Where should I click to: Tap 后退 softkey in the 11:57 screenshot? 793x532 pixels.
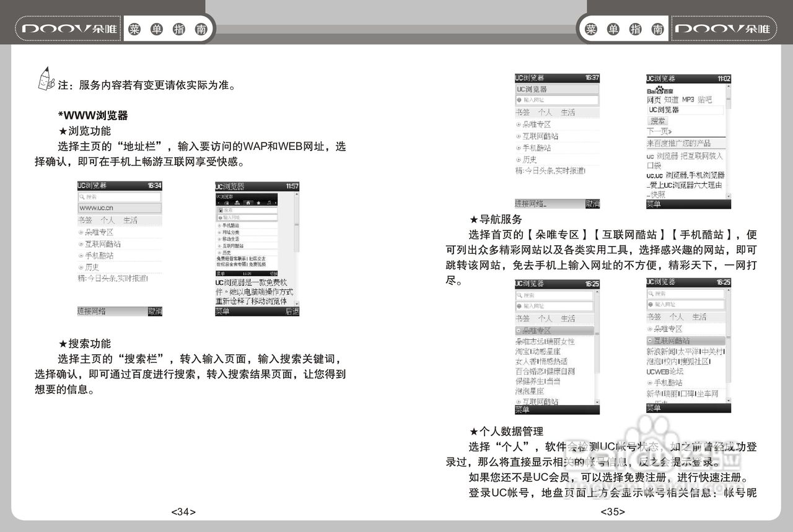click(292, 312)
